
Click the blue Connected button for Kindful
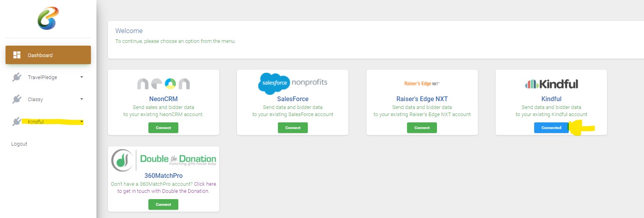point(551,128)
